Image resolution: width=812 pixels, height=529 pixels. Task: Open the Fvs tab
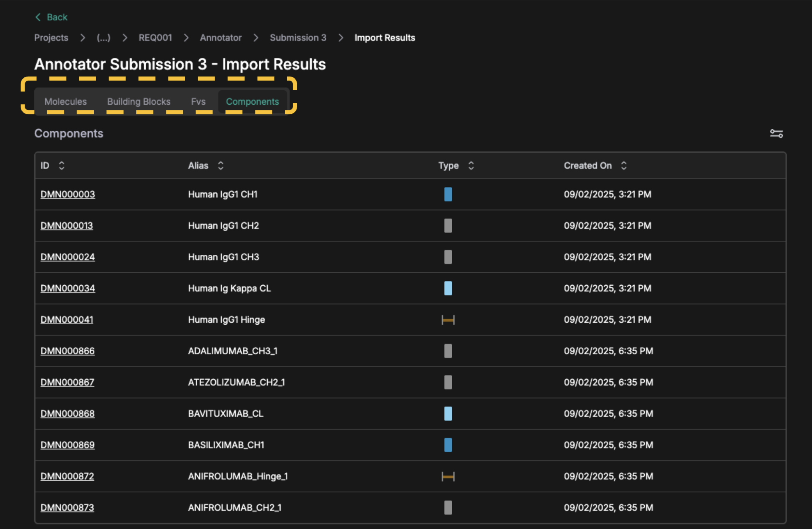point(198,102)
